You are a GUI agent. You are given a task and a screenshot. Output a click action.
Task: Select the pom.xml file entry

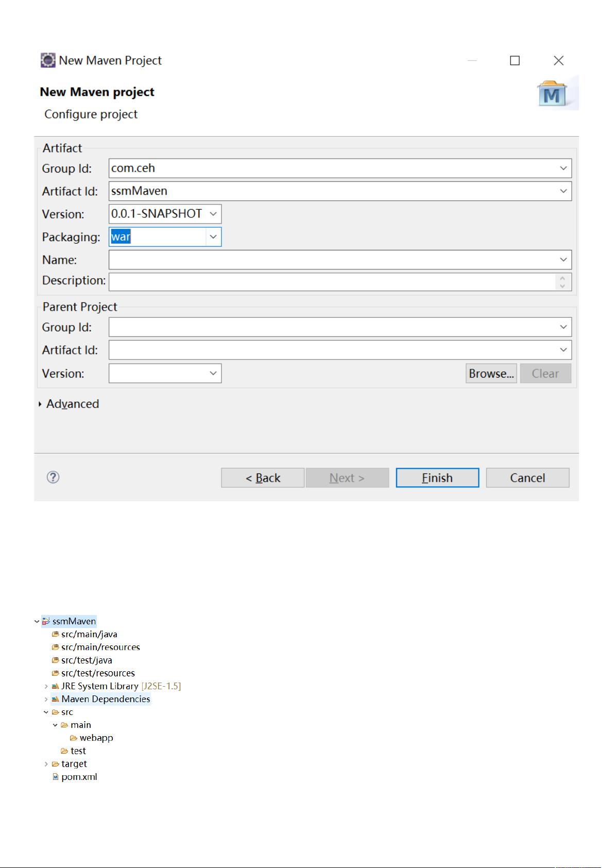79,777
